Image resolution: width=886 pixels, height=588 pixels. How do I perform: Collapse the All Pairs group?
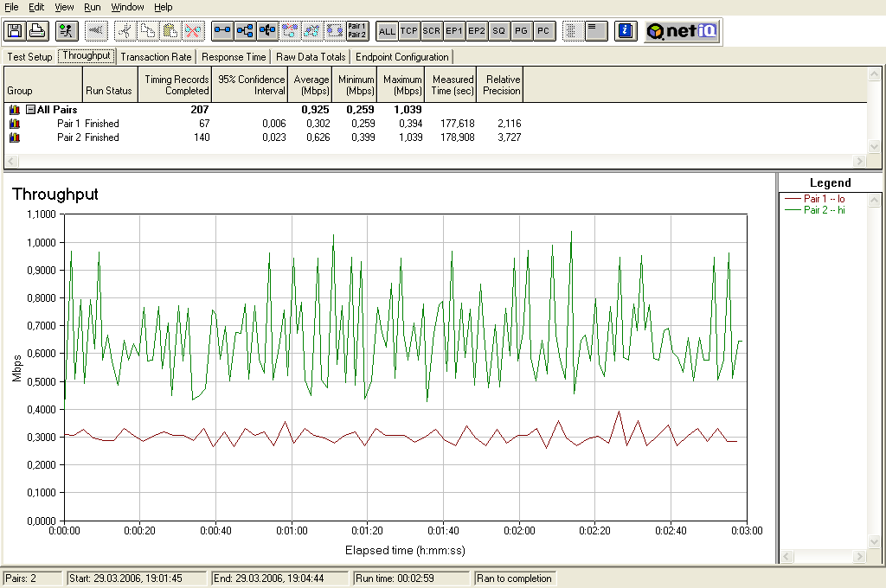(30, 110)
